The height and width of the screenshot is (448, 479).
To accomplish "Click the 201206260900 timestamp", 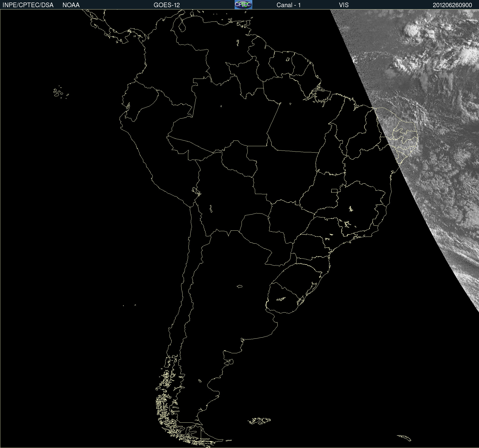I will point(452,5).
